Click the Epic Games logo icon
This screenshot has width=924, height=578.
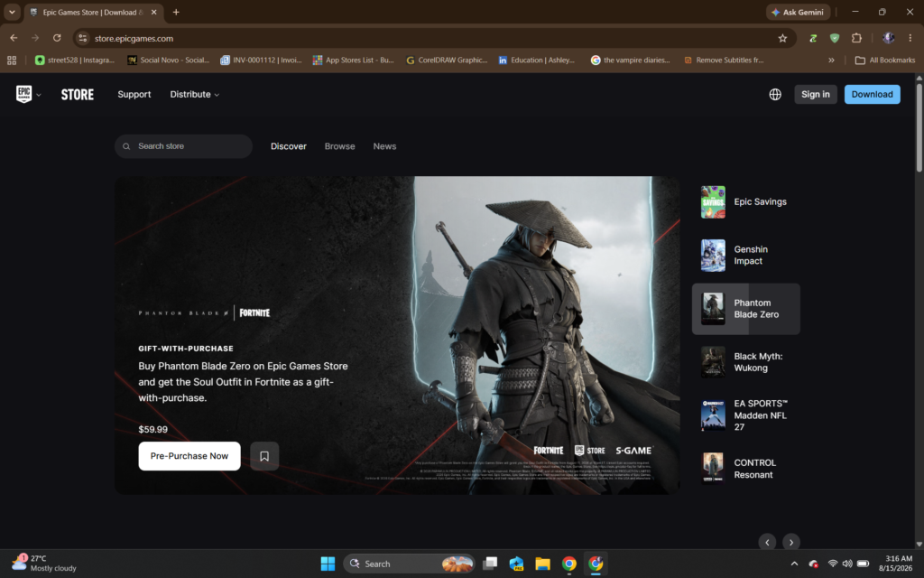coord(23,94)
